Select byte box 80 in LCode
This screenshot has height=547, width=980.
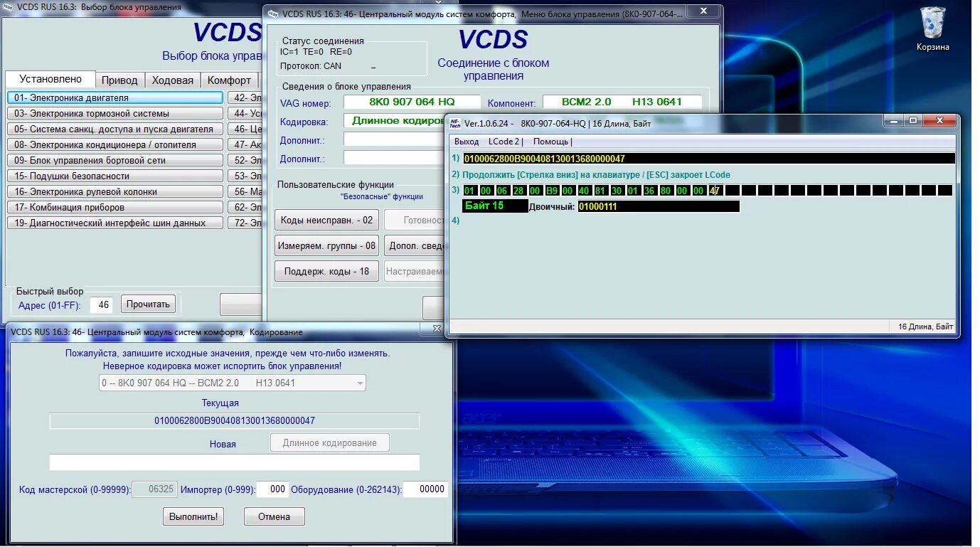point(666,191)
